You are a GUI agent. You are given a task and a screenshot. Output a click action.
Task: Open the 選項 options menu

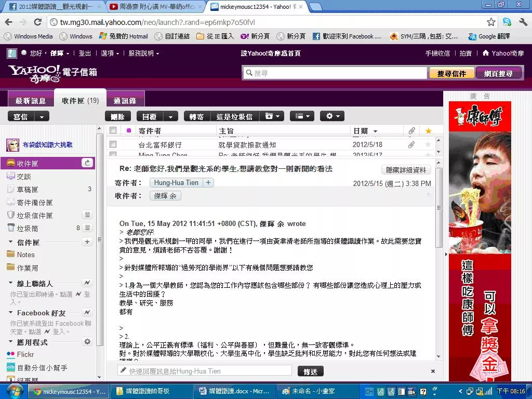coord(110,54)
